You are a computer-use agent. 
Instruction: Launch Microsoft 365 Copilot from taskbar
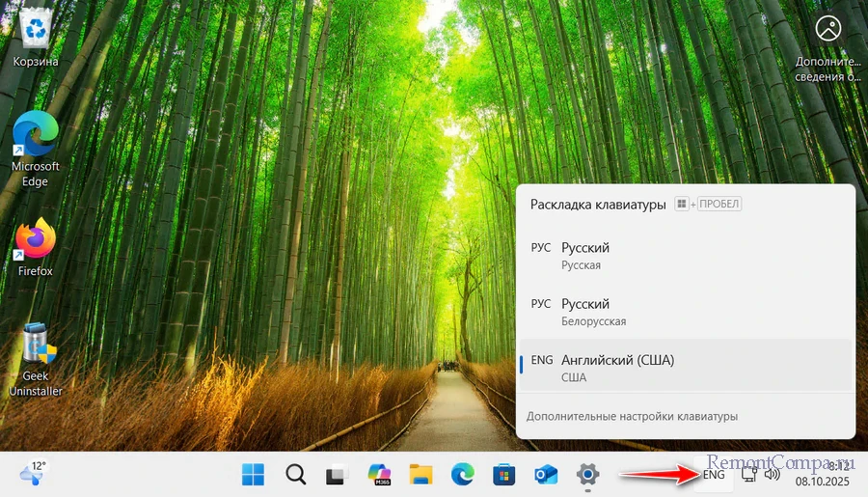pyautogui.click(x=378, y=474)
